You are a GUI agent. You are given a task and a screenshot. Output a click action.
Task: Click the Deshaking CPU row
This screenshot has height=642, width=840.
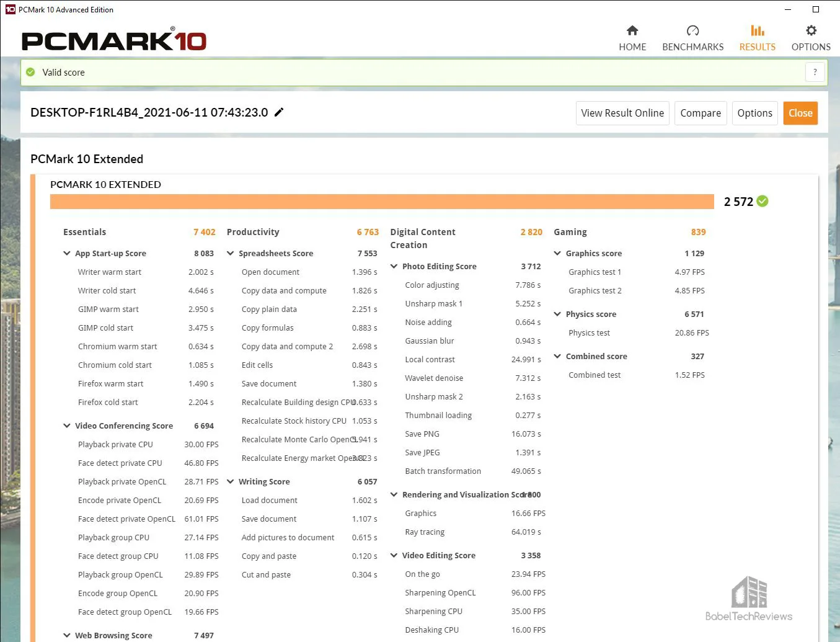pyautogui.click(x=475, y=630)
